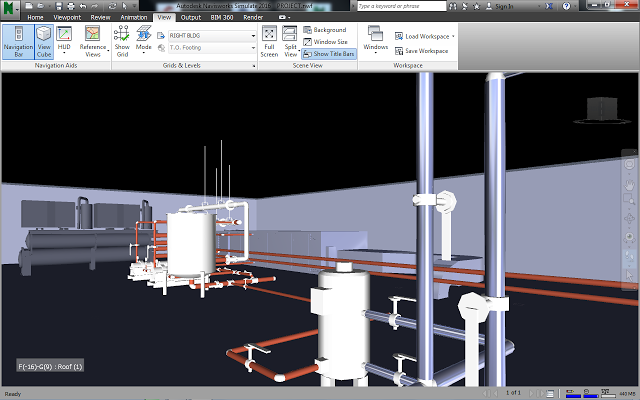This screenshot has width=640, height=400.
Task: Click the binoculars search icon
Action: pyautogui.click(x=453, y=6)
